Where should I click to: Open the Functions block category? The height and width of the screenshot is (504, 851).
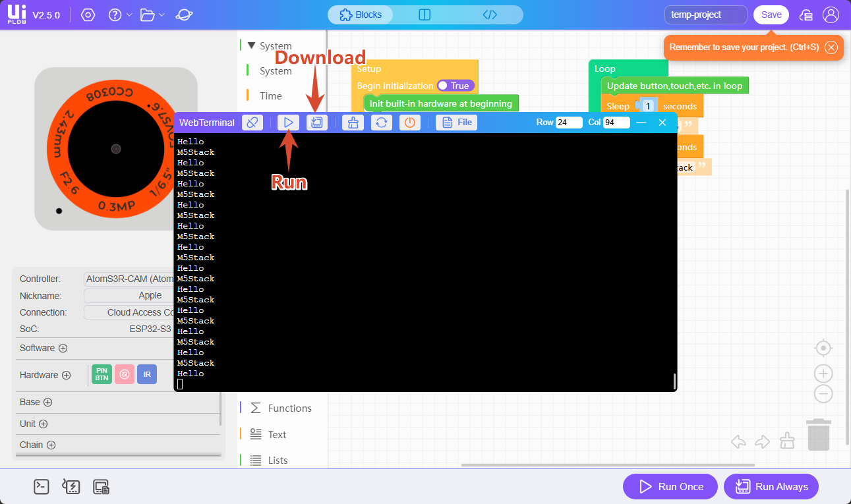289,408
